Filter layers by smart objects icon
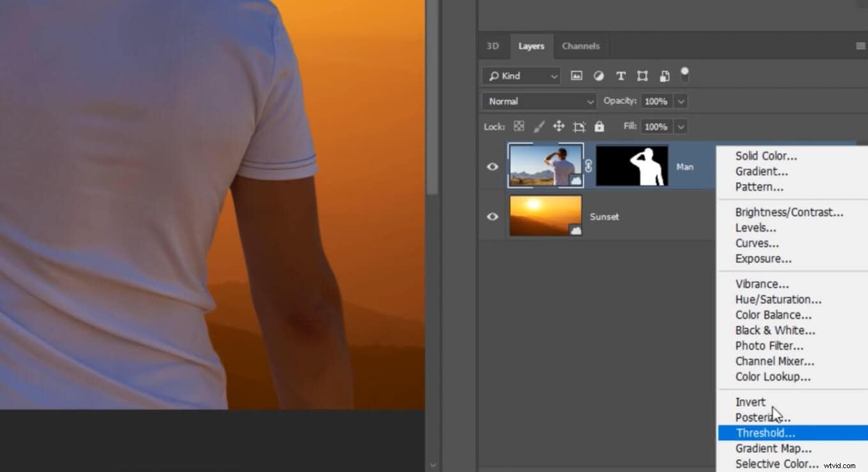The image size is (868, 472). [664, 75]
